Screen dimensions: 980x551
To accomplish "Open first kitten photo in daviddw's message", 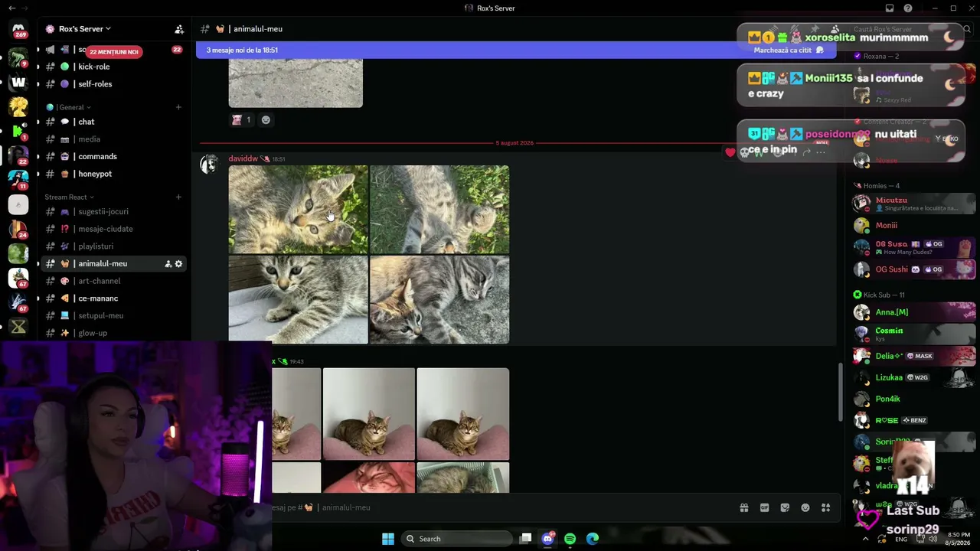I will [x=299, y=210].
